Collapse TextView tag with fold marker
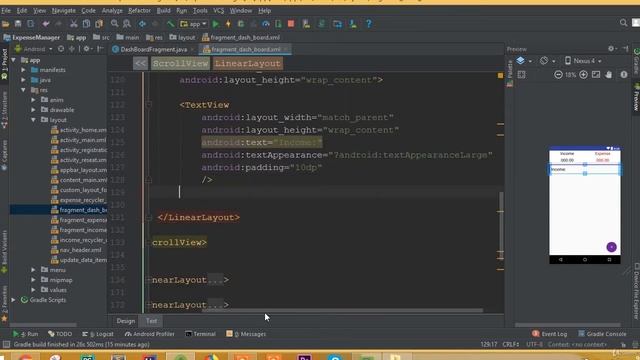 [x=149, y=105]
